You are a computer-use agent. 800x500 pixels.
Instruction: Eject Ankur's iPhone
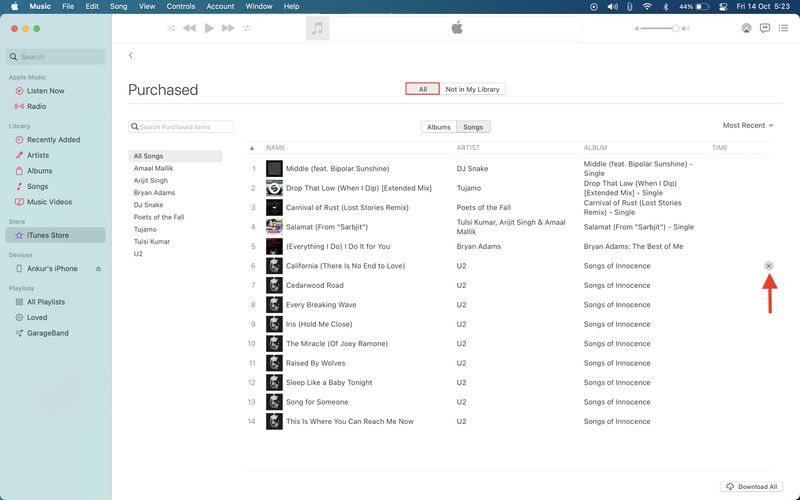[x=98, y=268]
